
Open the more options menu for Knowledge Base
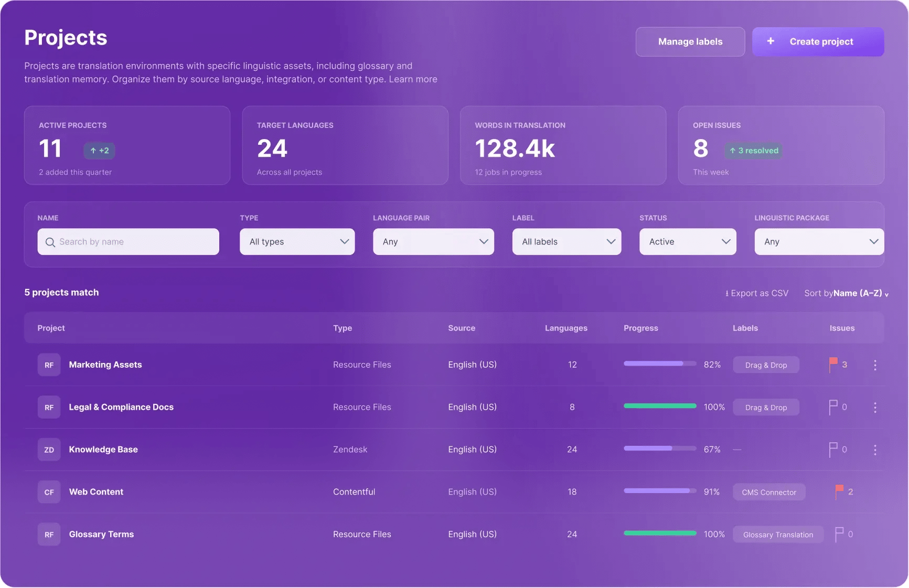tap(875, 450)
